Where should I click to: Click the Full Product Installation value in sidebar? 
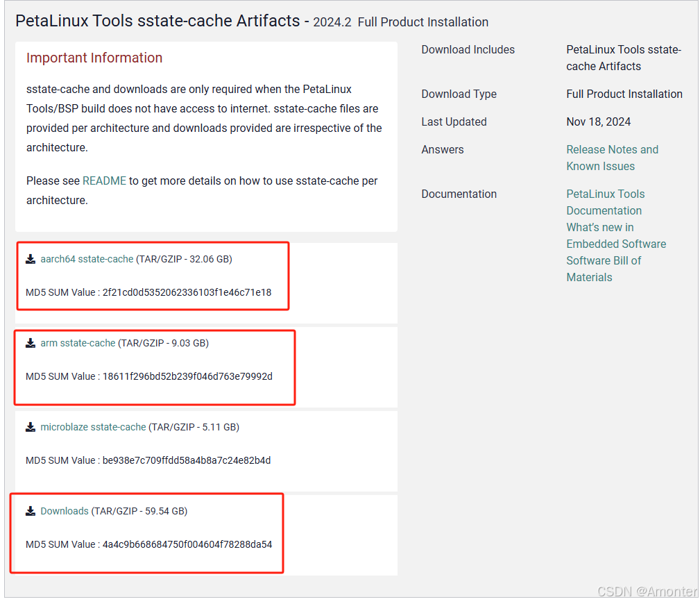[x=624, y=94]
